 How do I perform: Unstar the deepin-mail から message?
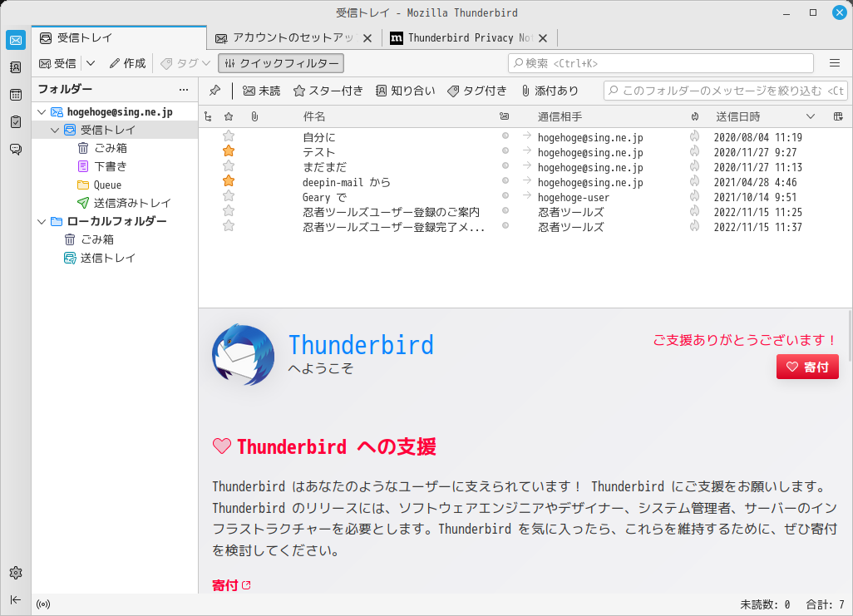click(x=229, y=180)
